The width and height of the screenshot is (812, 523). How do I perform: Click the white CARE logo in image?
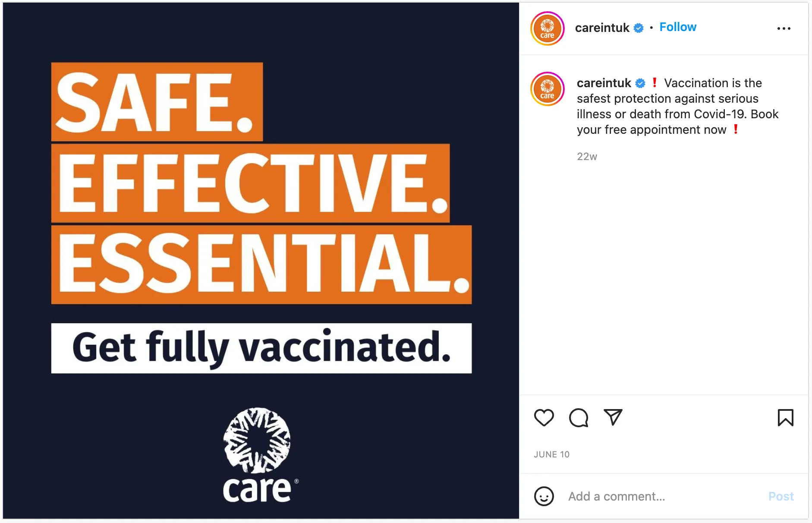pyautogui.click(x=258, y=455)
